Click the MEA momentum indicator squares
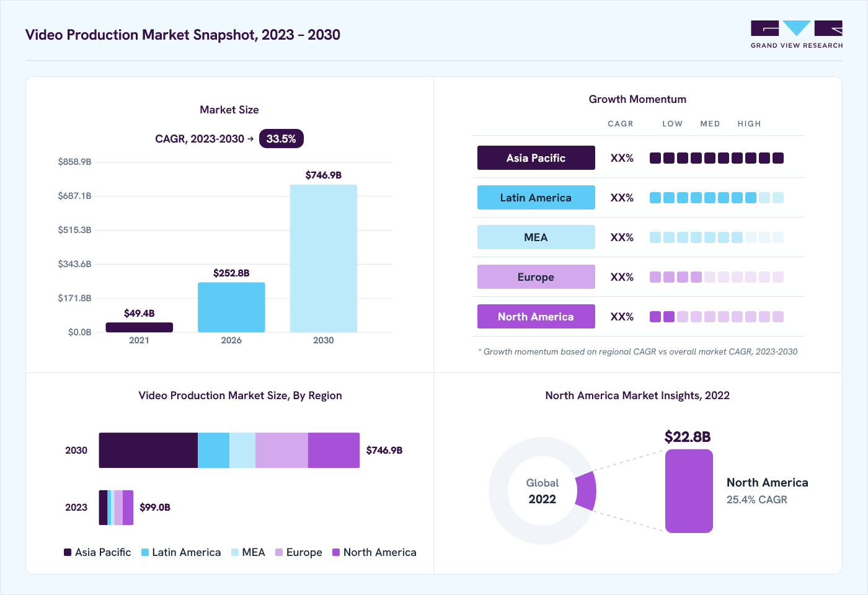Image resolution: width=868 pixels, height=595 pixels. tap(717, 237)
